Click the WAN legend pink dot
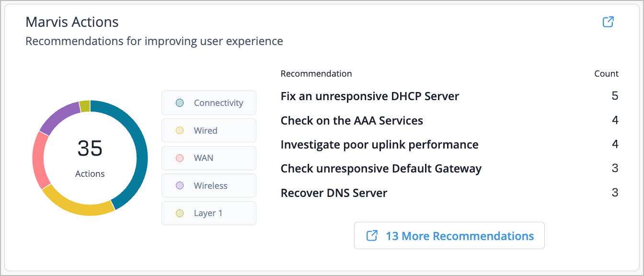Screen dimensions: 644x276 click(x=180, y=158)
